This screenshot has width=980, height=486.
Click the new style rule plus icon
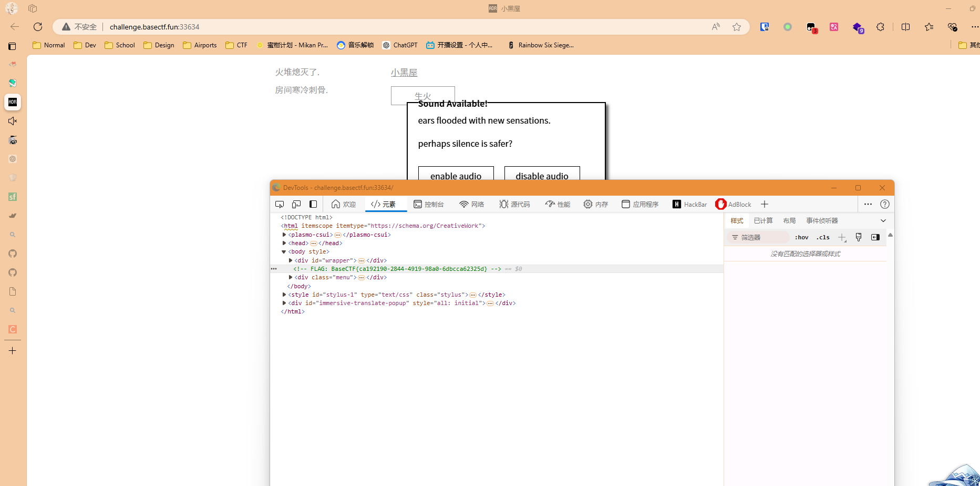point(842,238)
